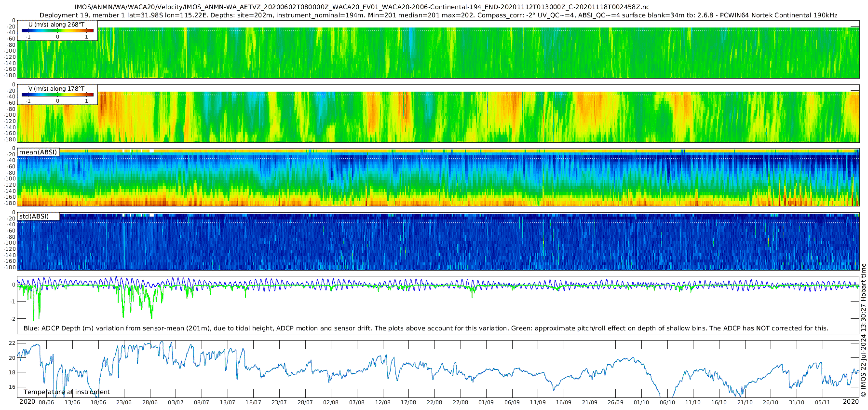Select the mean(ABSI) panel label

coord(38,152)
